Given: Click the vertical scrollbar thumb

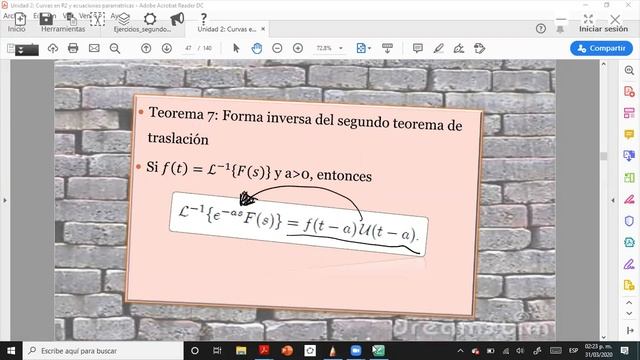Looking at the screenshot, I should point(604,156).
